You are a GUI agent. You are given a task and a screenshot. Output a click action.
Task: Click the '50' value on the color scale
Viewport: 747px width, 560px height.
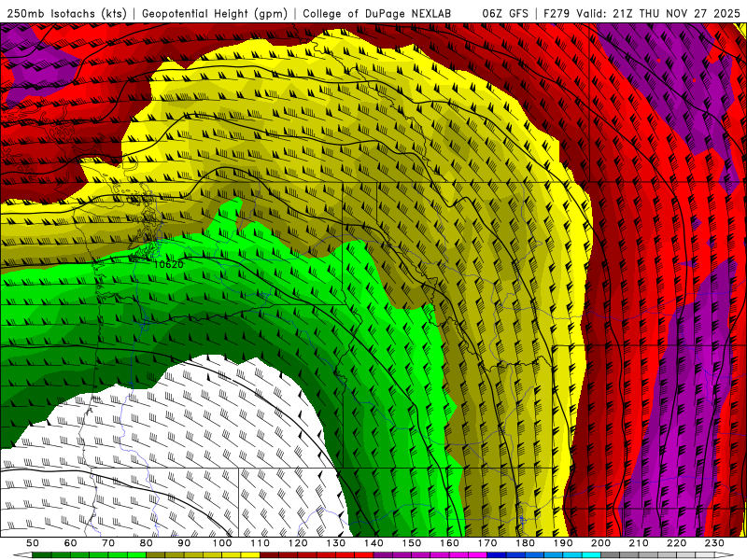point(33,543)
